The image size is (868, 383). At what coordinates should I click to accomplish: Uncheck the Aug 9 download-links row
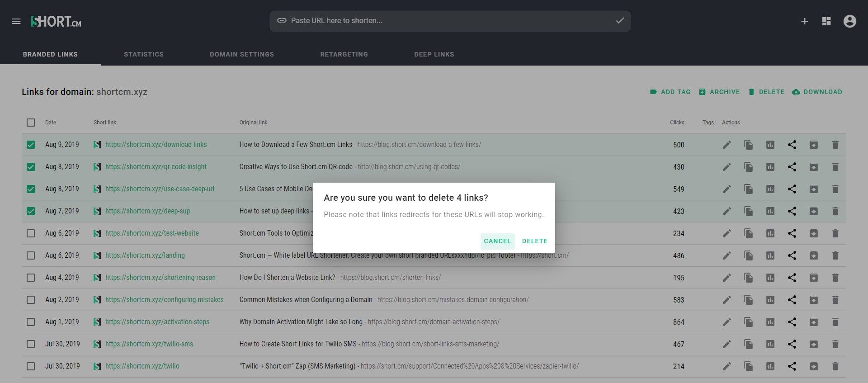click(30, 145)
